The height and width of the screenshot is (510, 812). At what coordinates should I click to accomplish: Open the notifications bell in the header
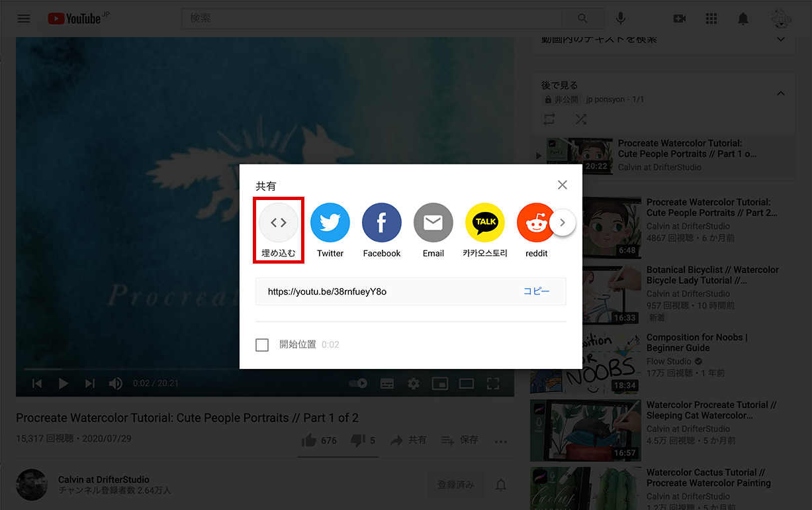pyautogui.click(x=743, y=19)
